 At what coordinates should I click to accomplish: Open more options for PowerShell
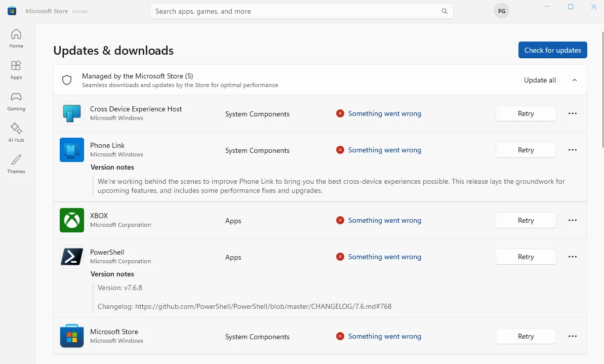coord(573,257)
